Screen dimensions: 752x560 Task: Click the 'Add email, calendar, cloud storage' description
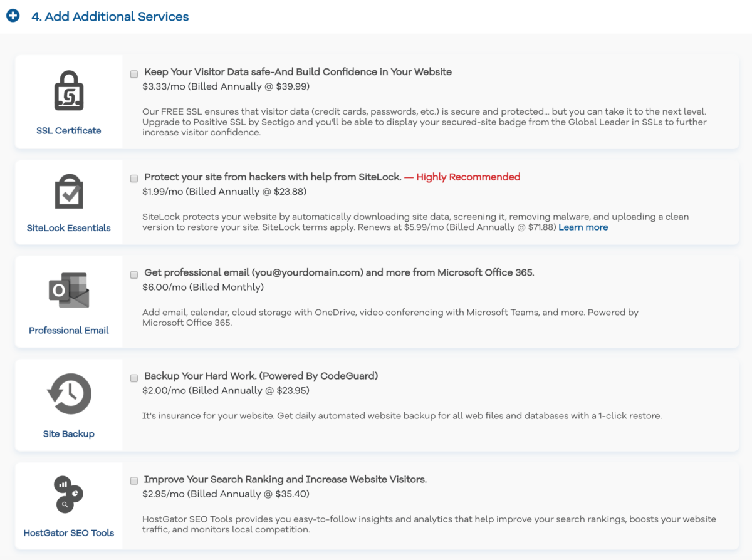(x=390, y=318)
